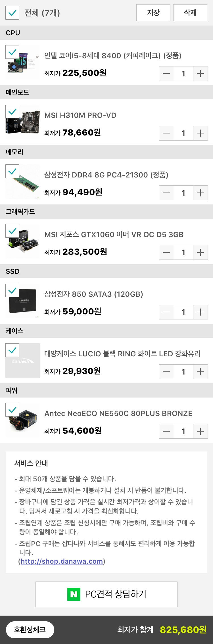Decrease quantity of MSI H310M PRO-VD motherboard
213x644 pixels.
[166, 133]
